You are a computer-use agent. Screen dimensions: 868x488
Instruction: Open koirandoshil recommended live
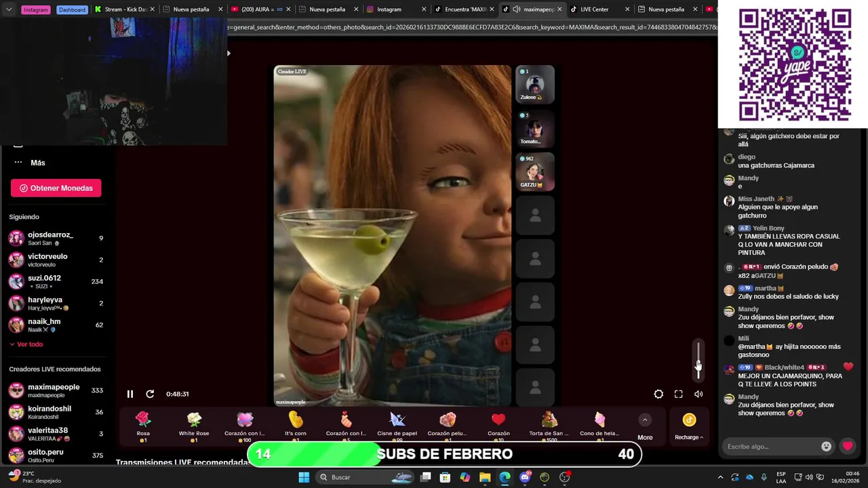click(56, 412)
